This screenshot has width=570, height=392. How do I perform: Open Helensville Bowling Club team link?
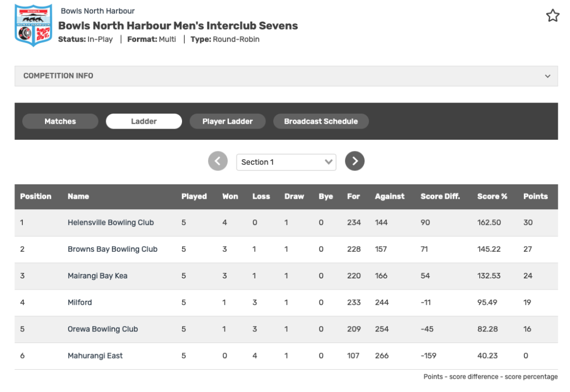point(111,223)
